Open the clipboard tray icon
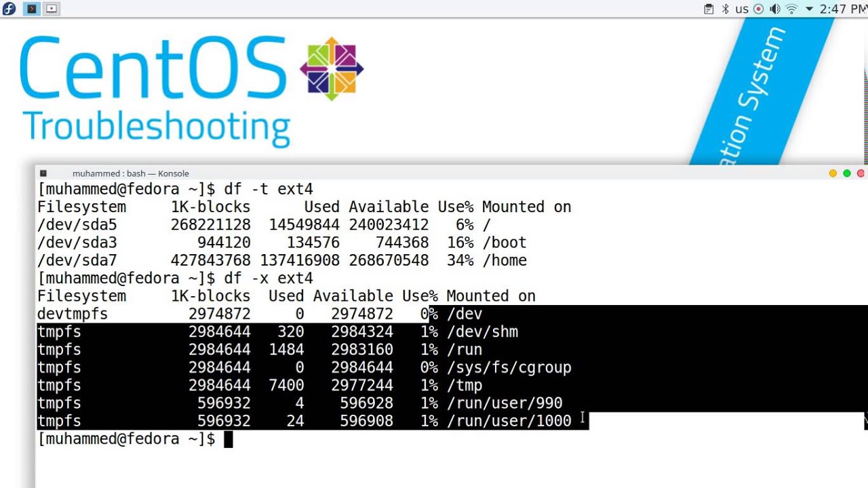 (709, 9)
